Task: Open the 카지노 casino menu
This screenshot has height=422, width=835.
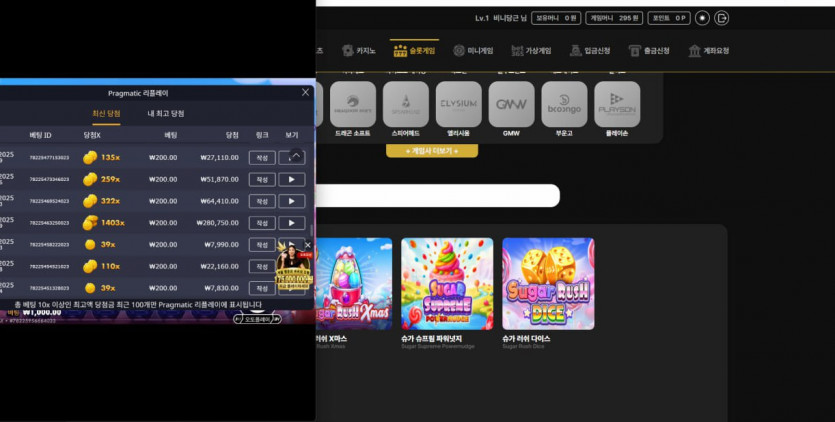Action: point(358,51)
